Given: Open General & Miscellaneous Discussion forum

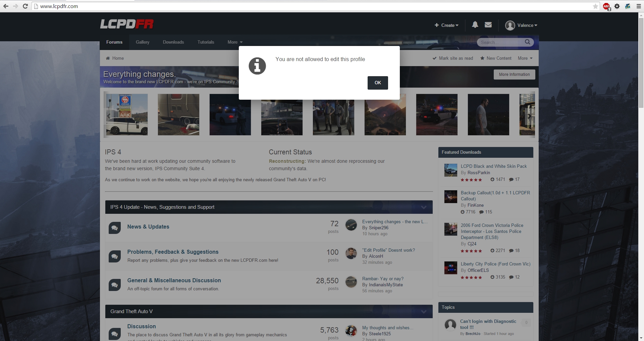Looking at the screenshot, I should (x=174, y=280).
